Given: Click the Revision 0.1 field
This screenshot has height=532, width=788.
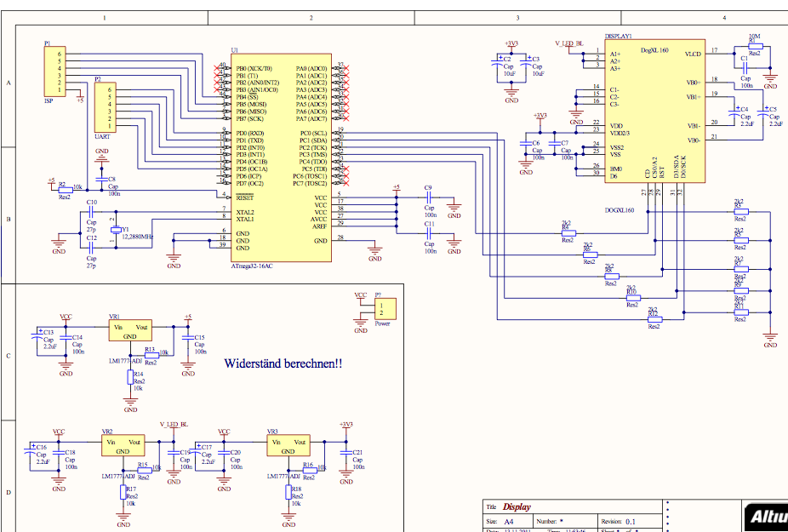Looking at the screenshot, I should coord(631,521).
